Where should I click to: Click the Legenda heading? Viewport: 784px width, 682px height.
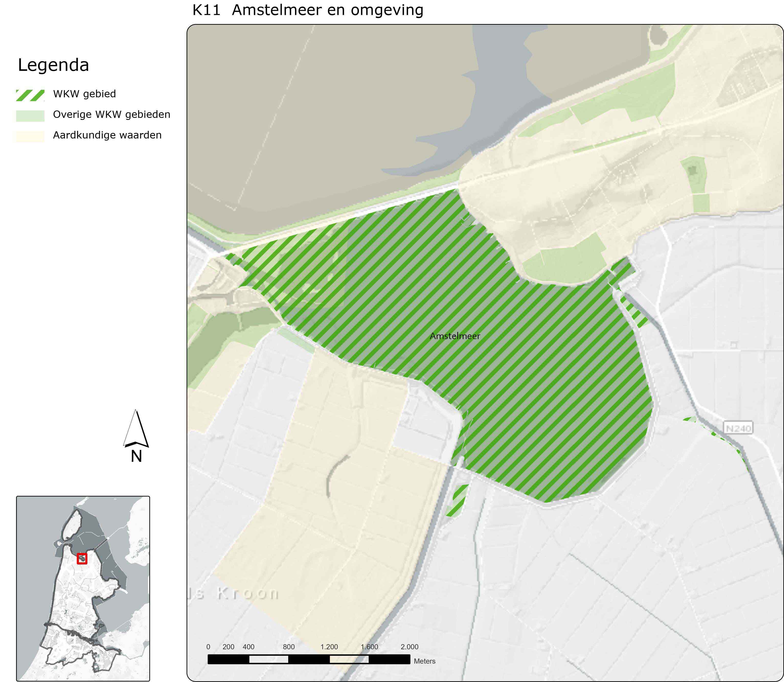tap(53, 65)
